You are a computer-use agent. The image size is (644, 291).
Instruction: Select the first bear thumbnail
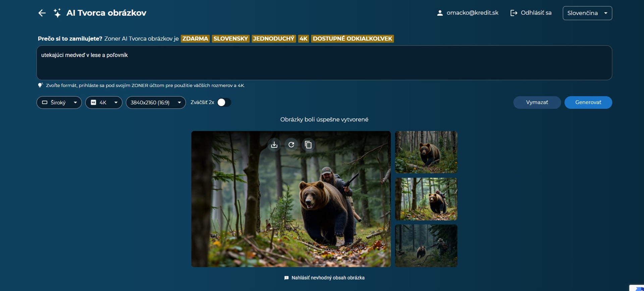[426, 152]
